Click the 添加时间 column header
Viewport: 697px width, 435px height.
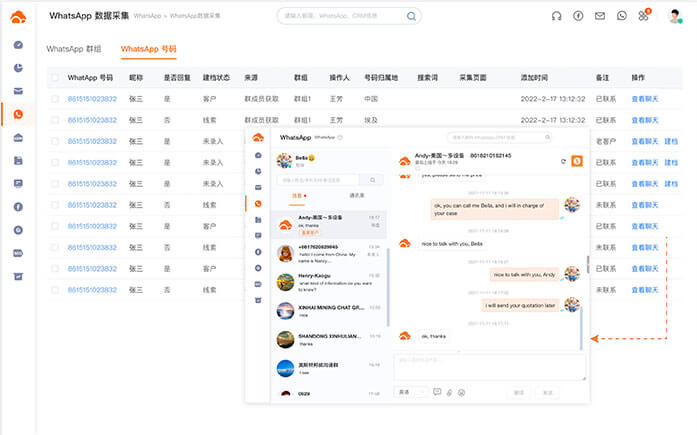(x=534, y=78)
